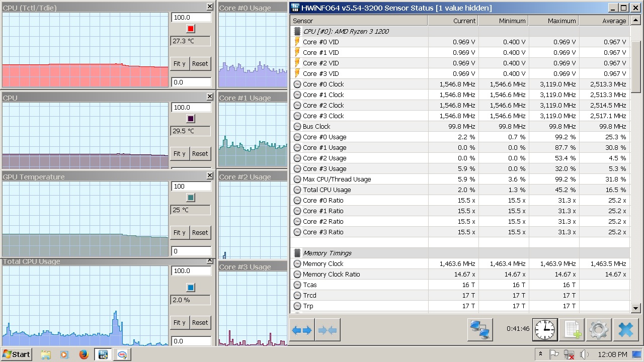Click the chip icon beside Memory Timings
The image size is (644, 362).
click(x=297, y=253)
